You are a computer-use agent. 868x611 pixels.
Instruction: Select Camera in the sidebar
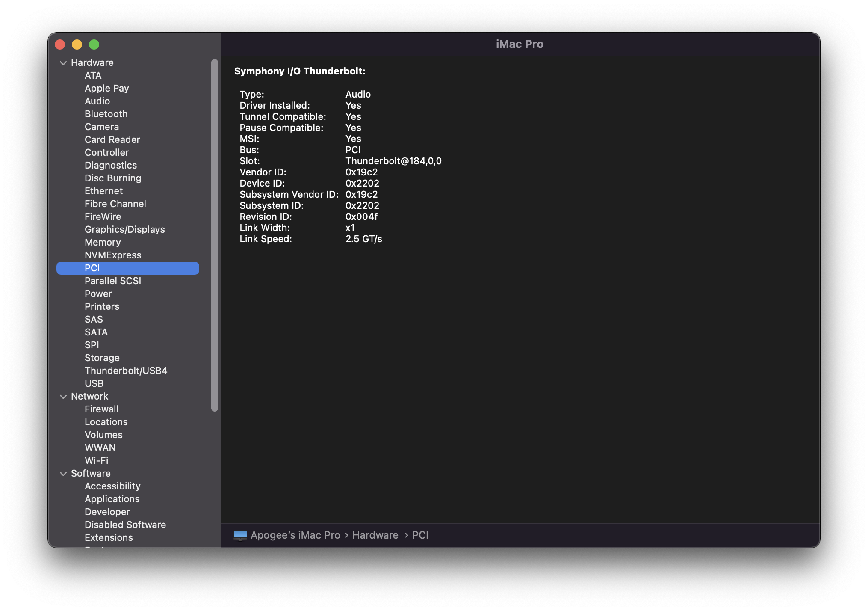pos(102,127)
